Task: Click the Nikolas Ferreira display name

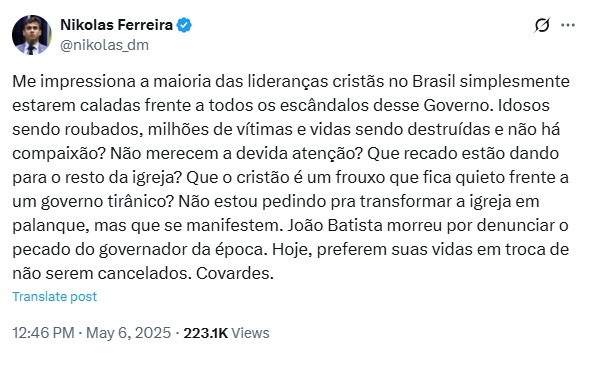Action: tap(117, 25)
